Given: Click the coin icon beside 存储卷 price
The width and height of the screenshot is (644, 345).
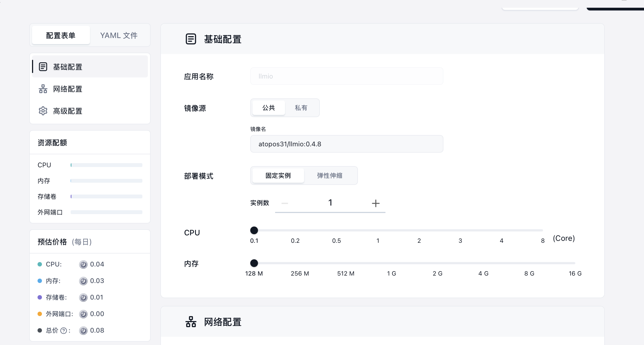Looking at the screenshot, I should click(x=83, y=297).
